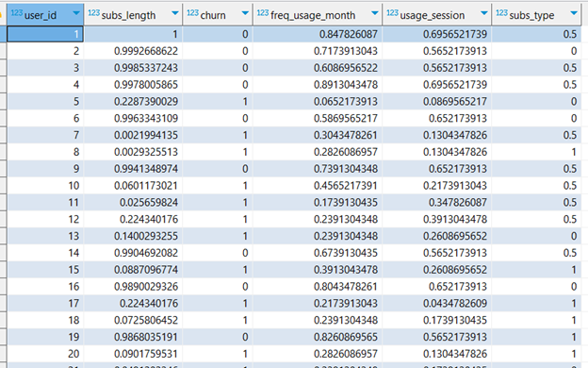
Task: Click subs_length cell 0.9985337243
Action: (133, 68)
